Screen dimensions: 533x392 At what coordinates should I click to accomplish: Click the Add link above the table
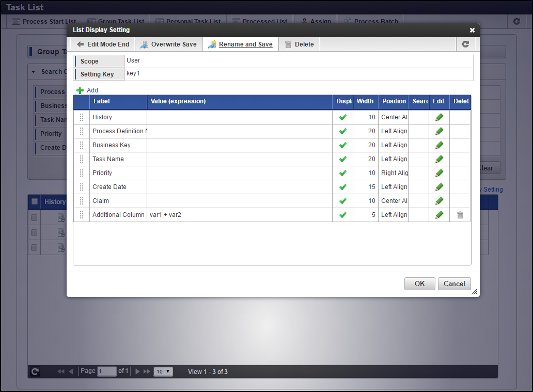(x=87, y=90)
